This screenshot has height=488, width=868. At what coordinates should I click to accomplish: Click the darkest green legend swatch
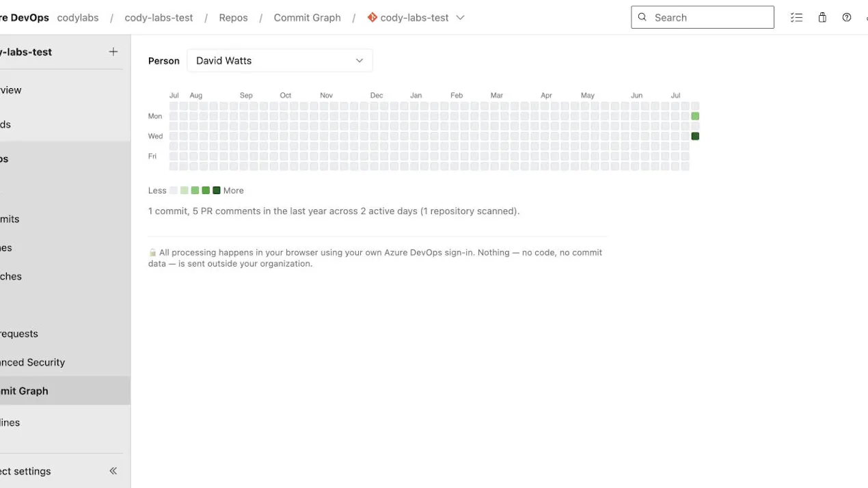pyautogui.click(x=217, y=191)
